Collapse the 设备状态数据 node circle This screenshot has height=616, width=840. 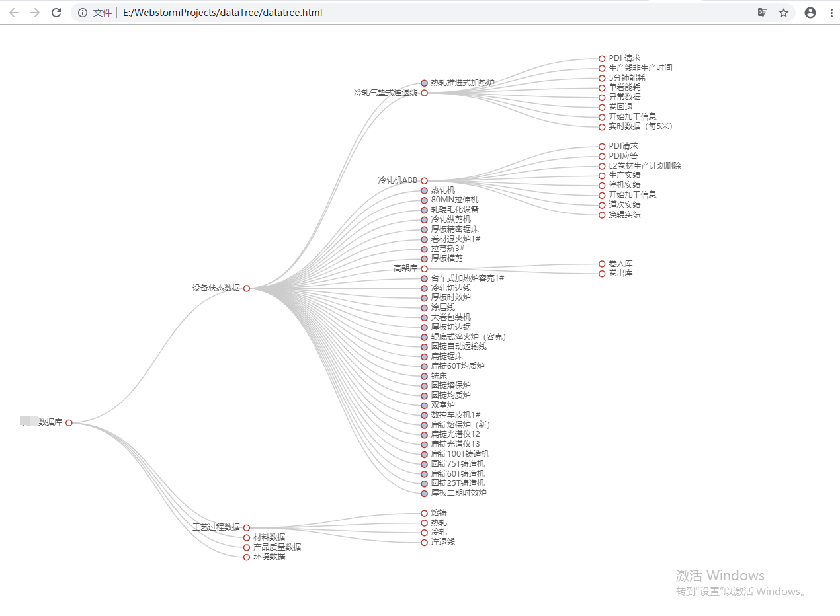(x=246, y=288)
